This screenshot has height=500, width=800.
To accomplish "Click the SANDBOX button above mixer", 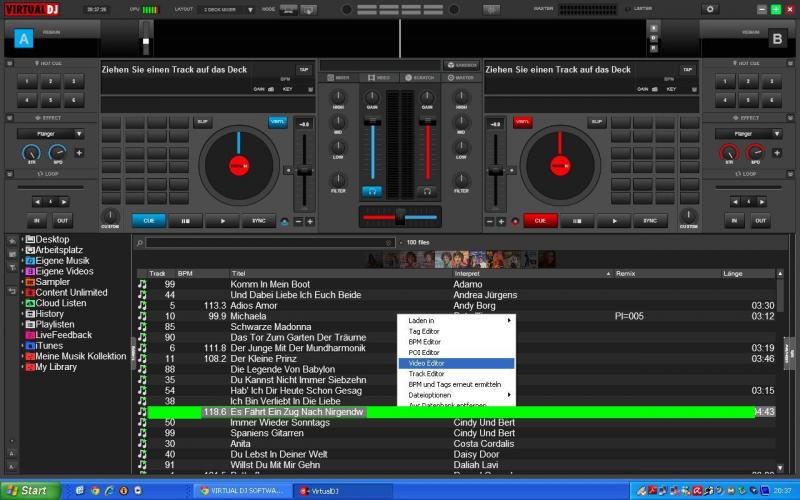I will pyautogui.click(x=462, y=65).
